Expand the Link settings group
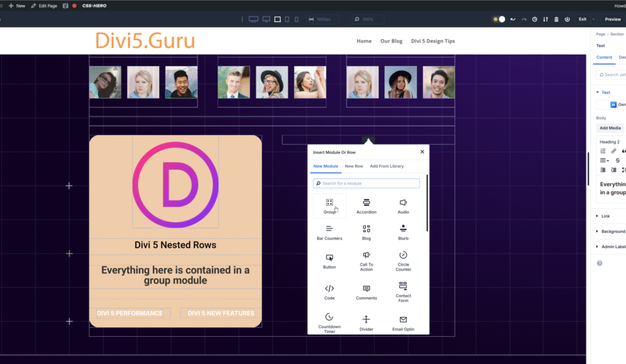626x364 pixels. tap(603, 216)
